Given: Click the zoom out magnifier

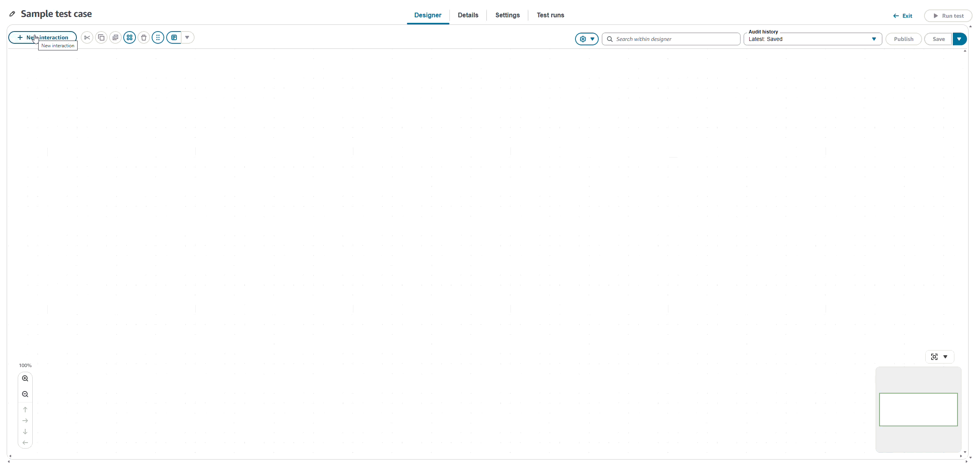Looking at the screenshot, I should pos(25,394).
